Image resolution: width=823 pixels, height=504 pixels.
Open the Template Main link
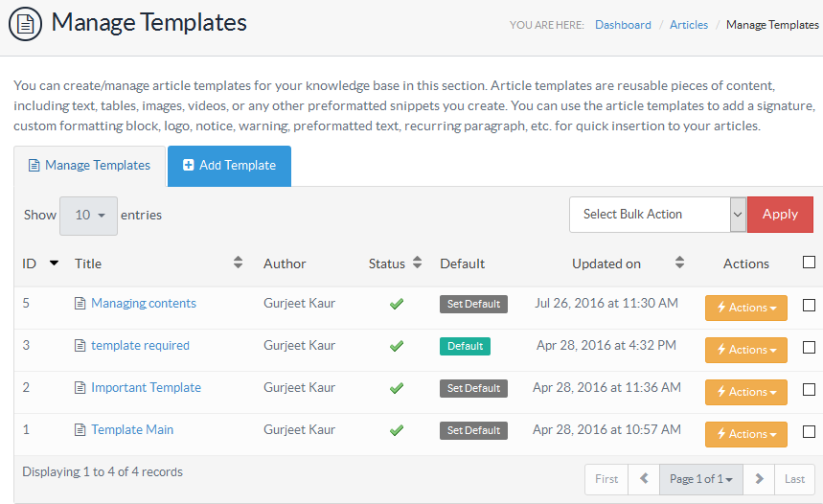pyautogui.click(x=132, y=429)
